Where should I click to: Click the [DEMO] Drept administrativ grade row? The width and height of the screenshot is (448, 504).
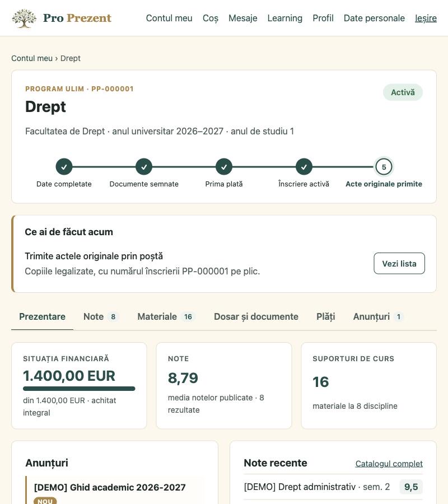[x=333, y=487]
